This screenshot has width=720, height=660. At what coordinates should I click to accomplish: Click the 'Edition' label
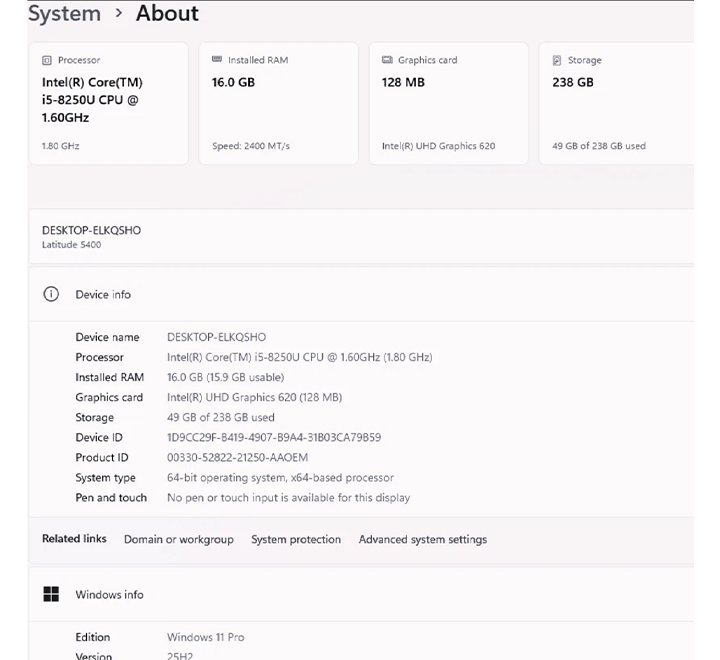point(93,637)
